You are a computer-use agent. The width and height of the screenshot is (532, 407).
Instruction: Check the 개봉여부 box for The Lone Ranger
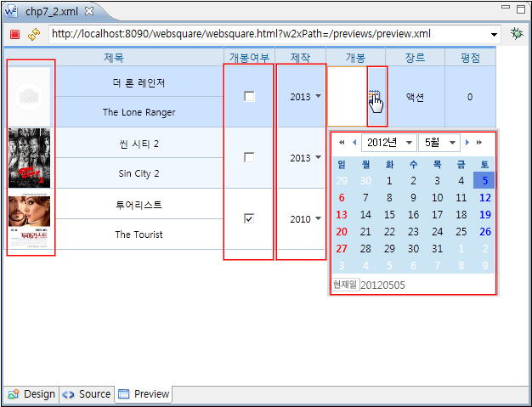[x=249, y=97]
